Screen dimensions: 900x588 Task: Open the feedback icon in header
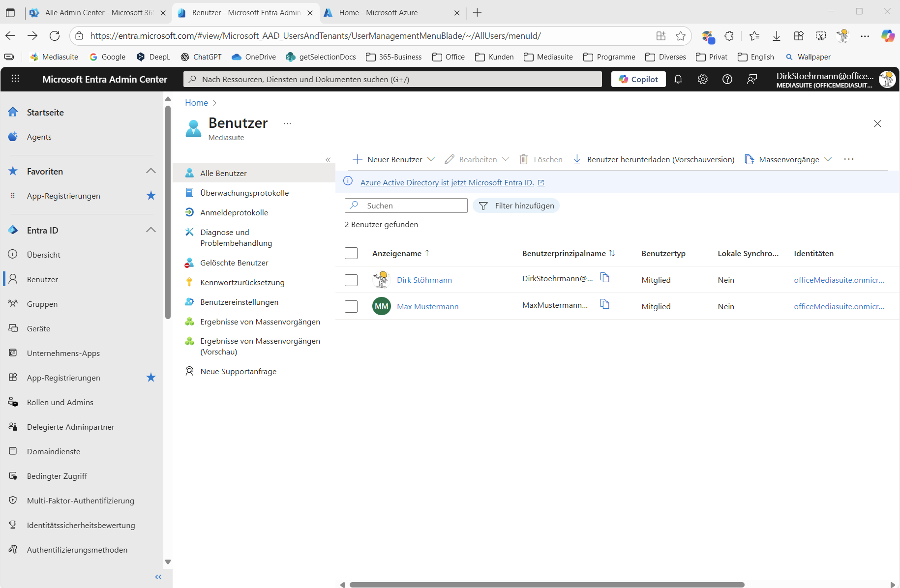[752, 79]
